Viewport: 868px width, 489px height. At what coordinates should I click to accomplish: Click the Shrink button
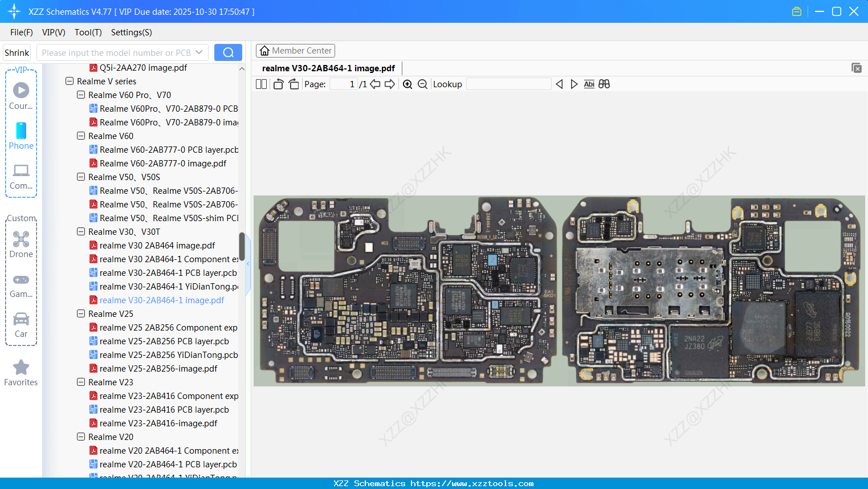[17, 52]
